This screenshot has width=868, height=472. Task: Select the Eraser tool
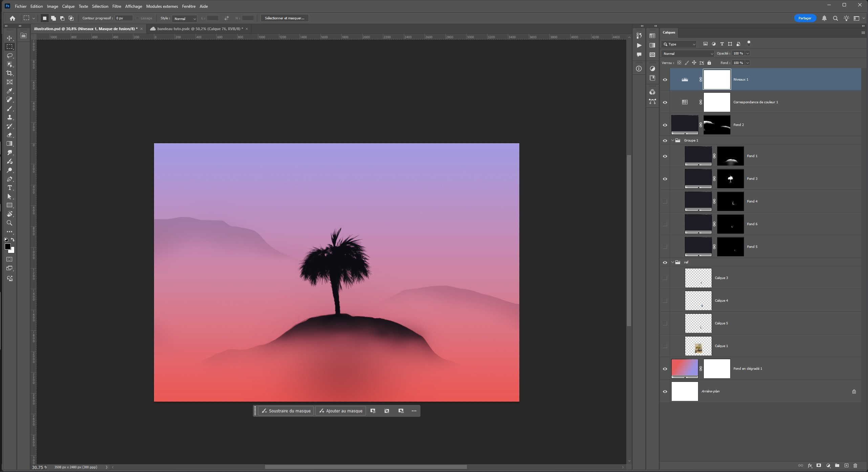(9, 135)
